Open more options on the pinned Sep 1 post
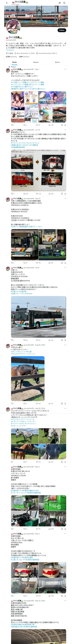Viewport: 72px width, 644px height. pos(65,69)
